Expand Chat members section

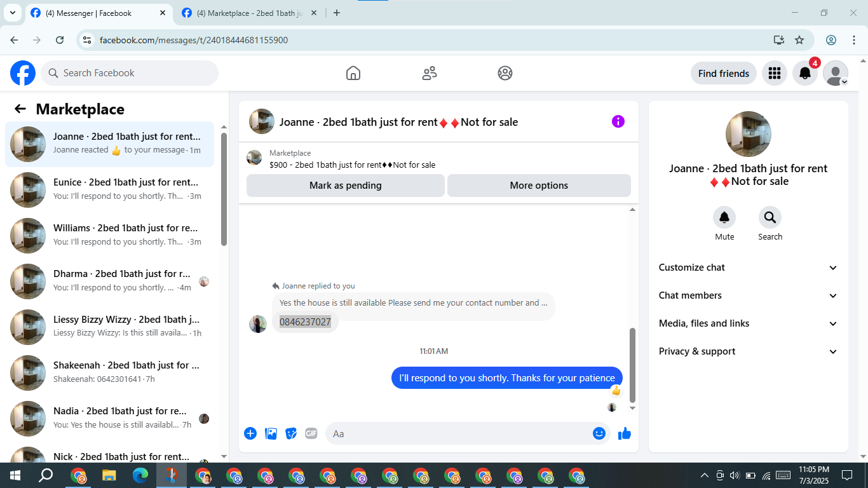click(749, 295)
